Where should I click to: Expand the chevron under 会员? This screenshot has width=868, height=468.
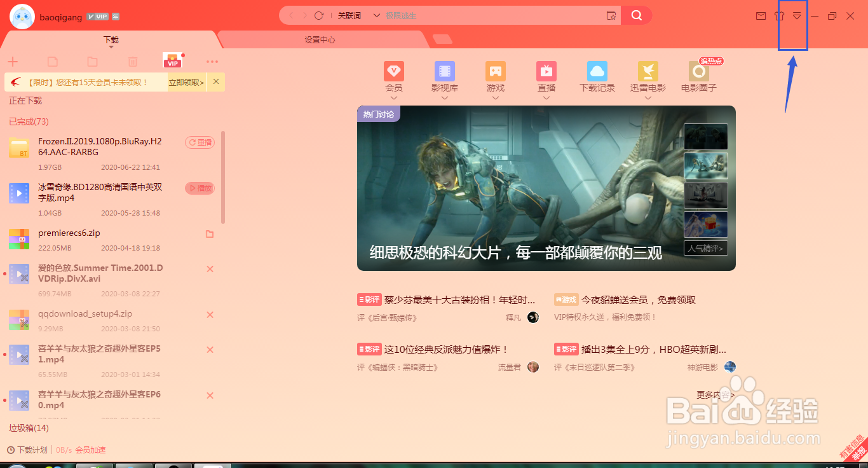pos(394,98)
